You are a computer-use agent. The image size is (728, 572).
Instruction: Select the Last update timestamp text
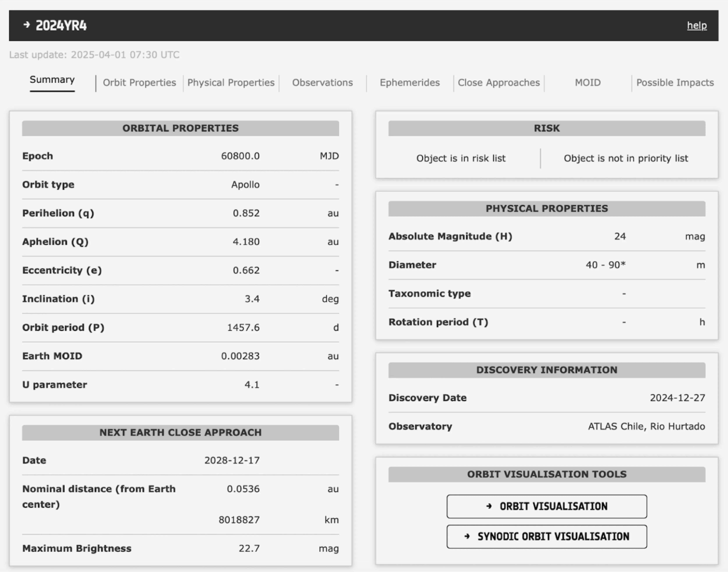point(94,55)
